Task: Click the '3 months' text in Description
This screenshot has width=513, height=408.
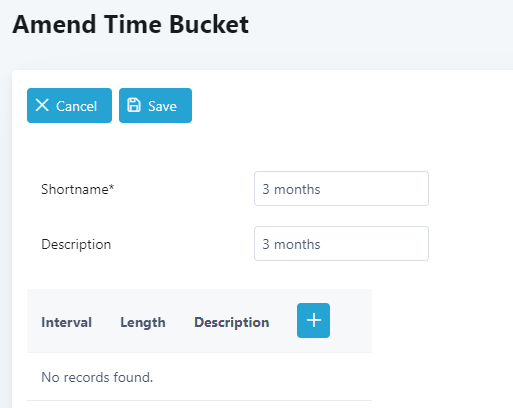Action: [291, 244]
